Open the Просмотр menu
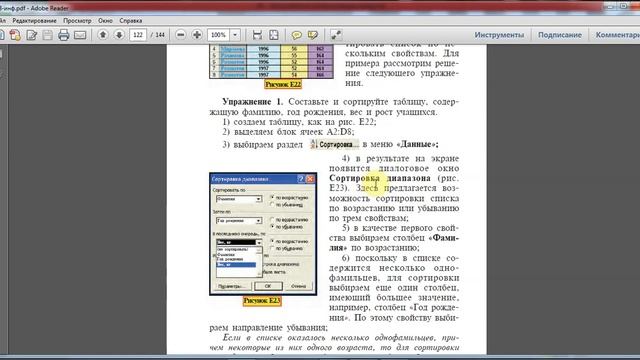 click(x=77, y=20)
